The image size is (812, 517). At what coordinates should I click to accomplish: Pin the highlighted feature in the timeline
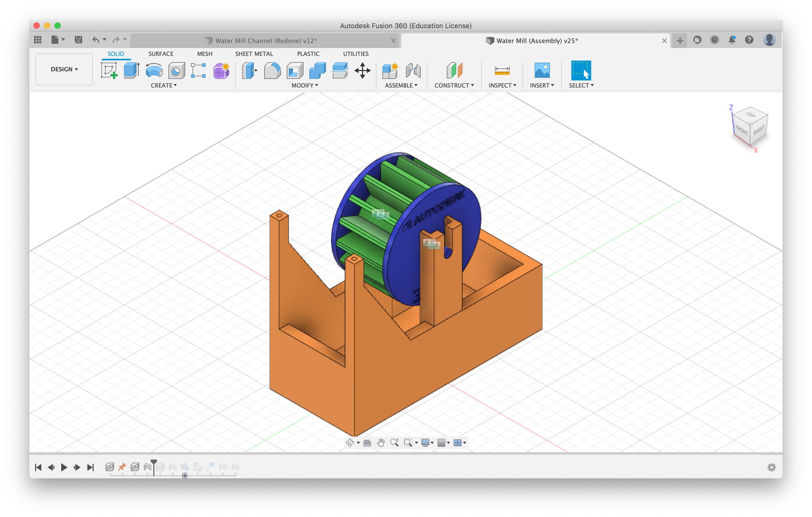coord(122,467)
